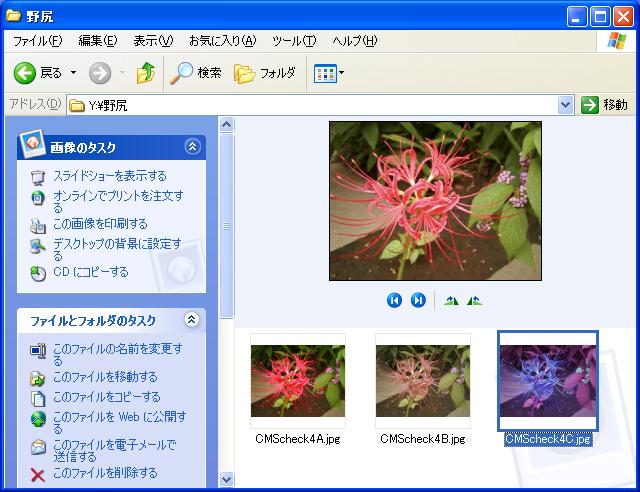Click the Go (移動) button
This screenshot has width=640, height=492.
[x=604, y=105]
